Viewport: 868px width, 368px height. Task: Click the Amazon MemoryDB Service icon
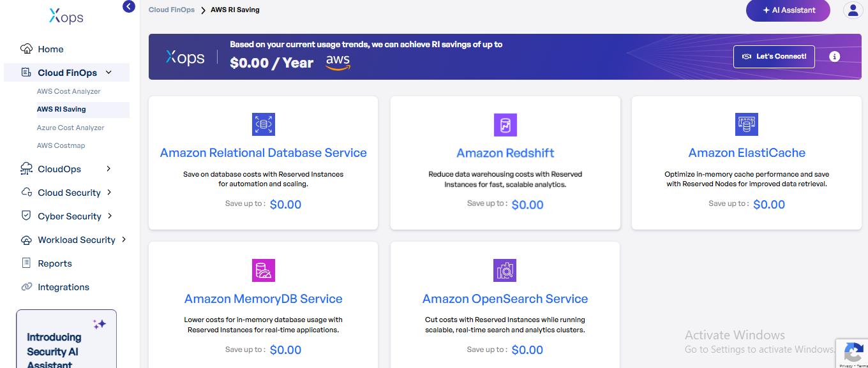pos(263,270)
